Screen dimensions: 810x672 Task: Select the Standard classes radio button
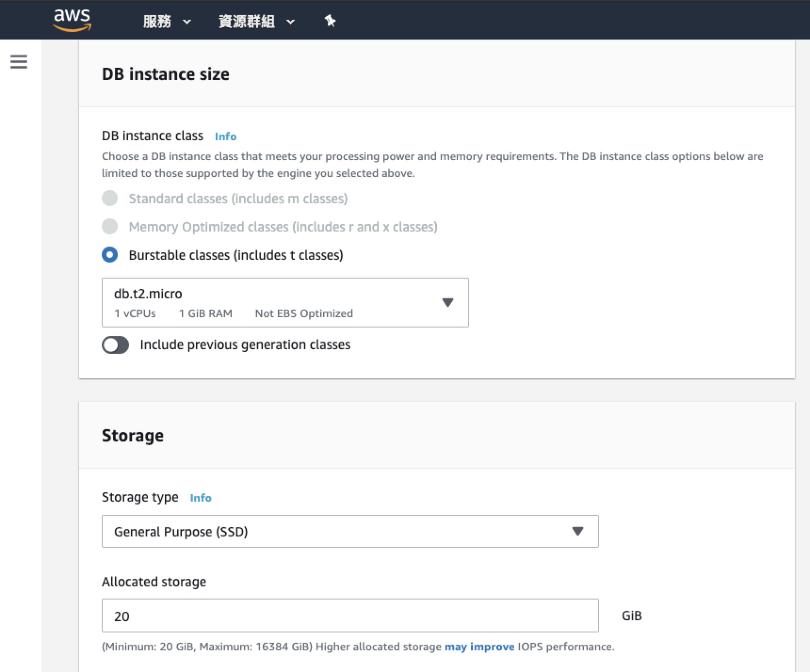pos(110,198)
